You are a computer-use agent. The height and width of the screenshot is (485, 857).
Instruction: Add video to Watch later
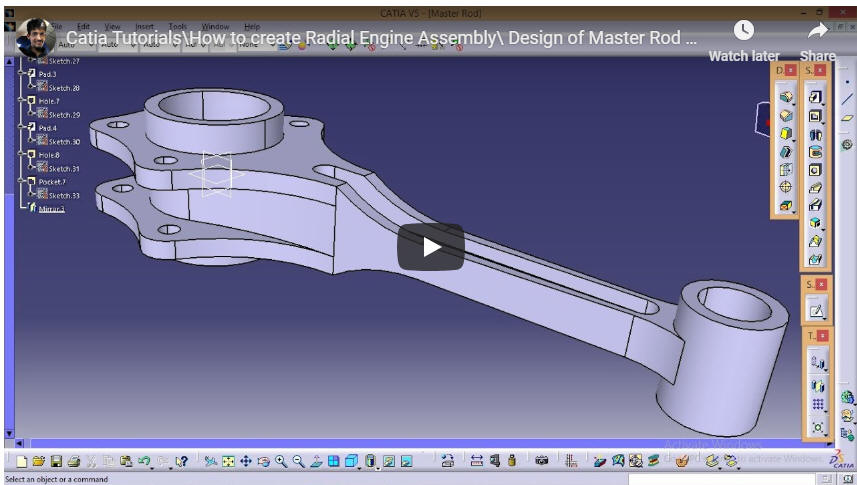coord(743,40)
